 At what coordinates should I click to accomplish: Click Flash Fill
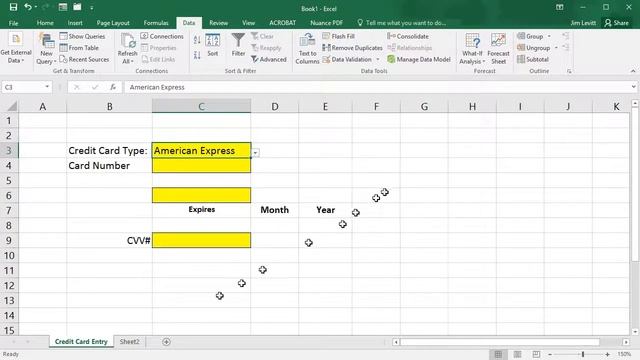pyautogui.click(x=338, y=36)
